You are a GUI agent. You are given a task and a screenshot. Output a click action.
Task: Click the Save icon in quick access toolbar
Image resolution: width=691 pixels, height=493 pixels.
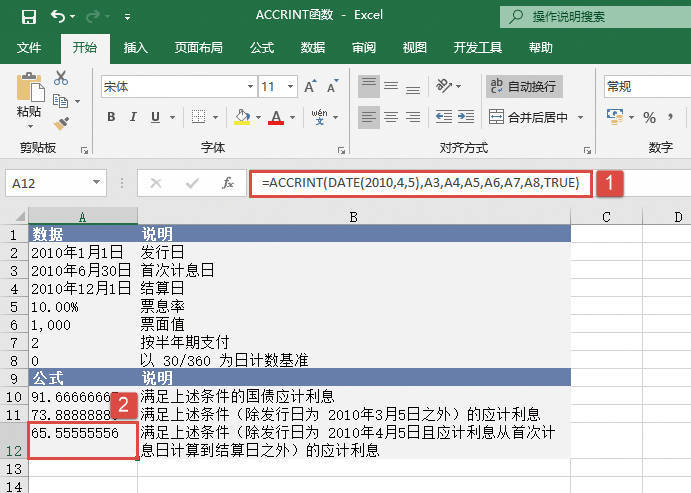29,17
